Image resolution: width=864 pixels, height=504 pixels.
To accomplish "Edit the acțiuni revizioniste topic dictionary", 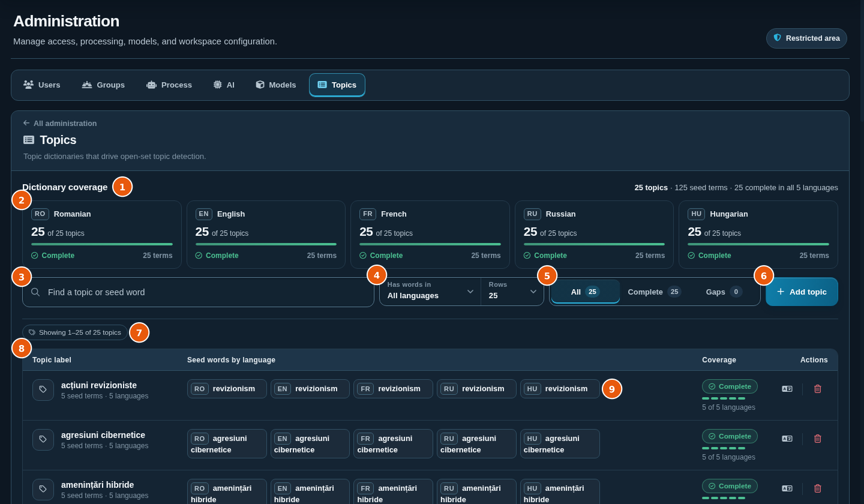I will 787,389.
